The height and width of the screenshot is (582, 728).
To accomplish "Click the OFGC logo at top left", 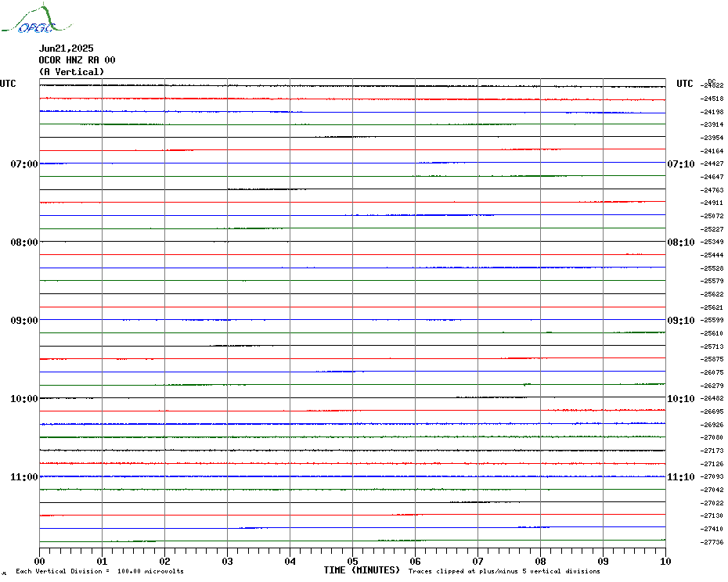I will (x=36, y=19).
